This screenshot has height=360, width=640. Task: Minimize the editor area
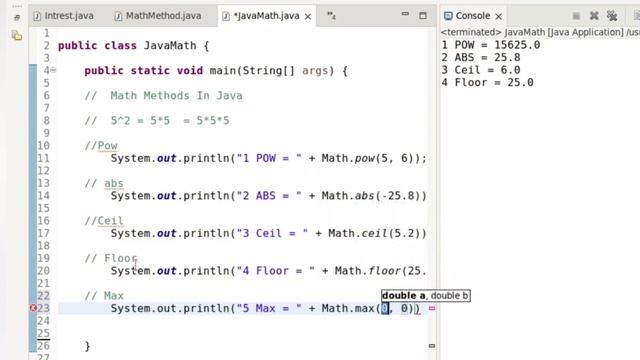(405, 14)
